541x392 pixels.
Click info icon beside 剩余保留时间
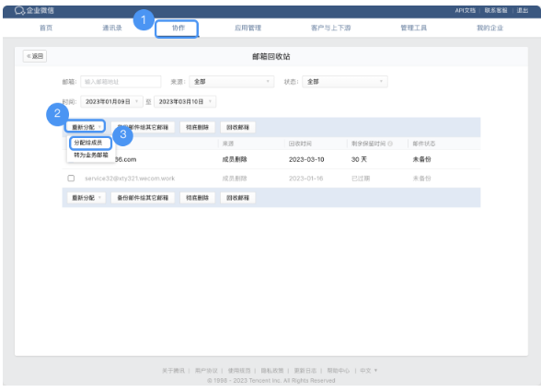pos(390,144)
